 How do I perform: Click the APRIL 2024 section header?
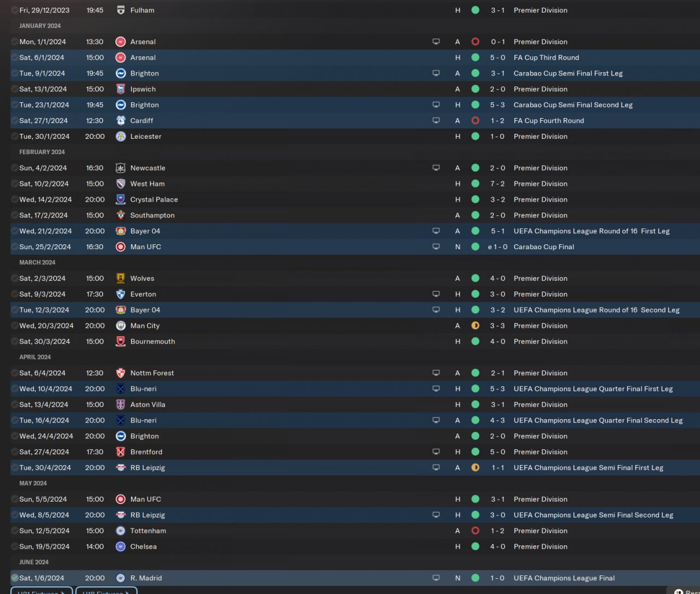click(x=35, y=357)
